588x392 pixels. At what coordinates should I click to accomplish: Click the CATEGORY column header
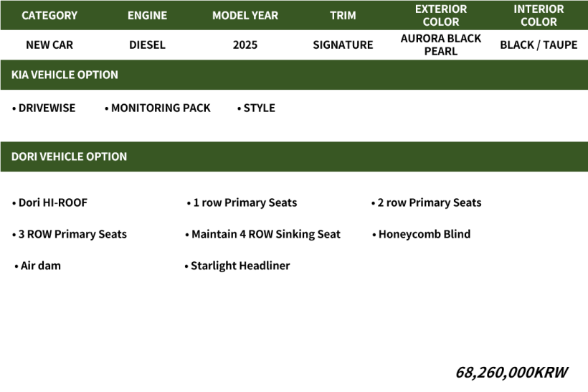coord(49,15)
